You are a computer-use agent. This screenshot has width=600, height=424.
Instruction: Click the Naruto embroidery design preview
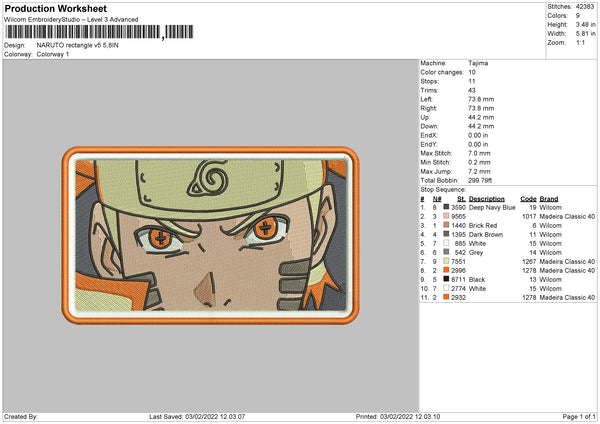(210, 235)
